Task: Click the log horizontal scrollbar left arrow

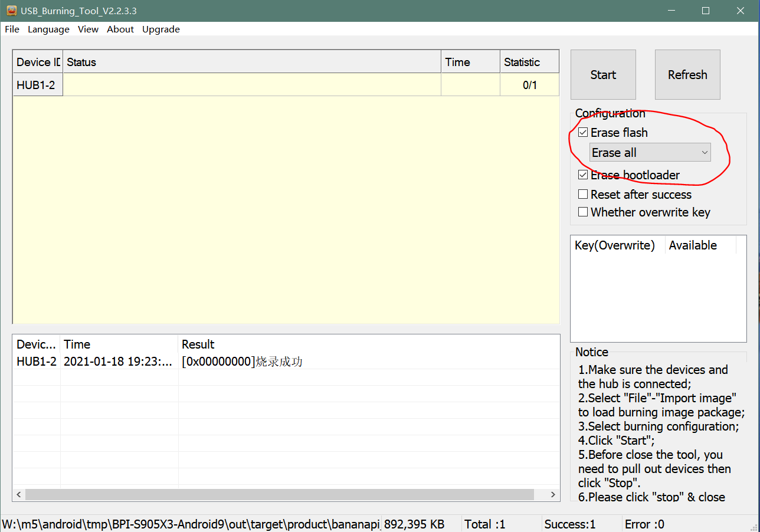Action: coord(19,494)
